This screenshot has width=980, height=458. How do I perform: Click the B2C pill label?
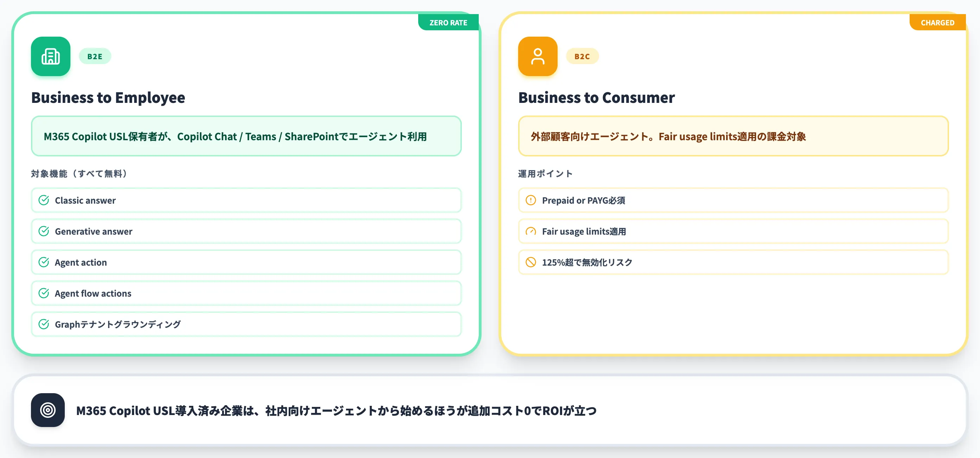582,56
